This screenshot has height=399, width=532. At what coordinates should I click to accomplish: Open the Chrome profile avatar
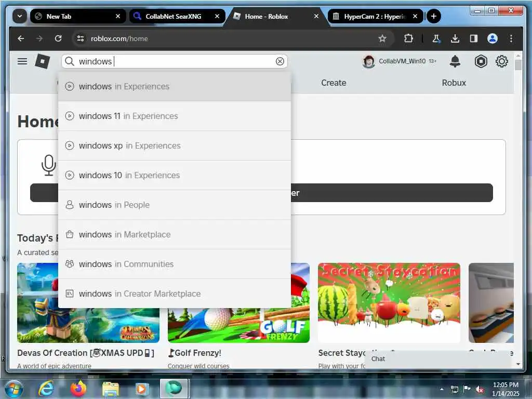coord(493,38)
